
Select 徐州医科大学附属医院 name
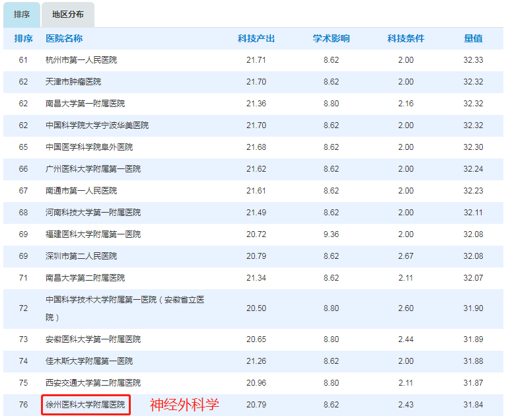point(85,405)
